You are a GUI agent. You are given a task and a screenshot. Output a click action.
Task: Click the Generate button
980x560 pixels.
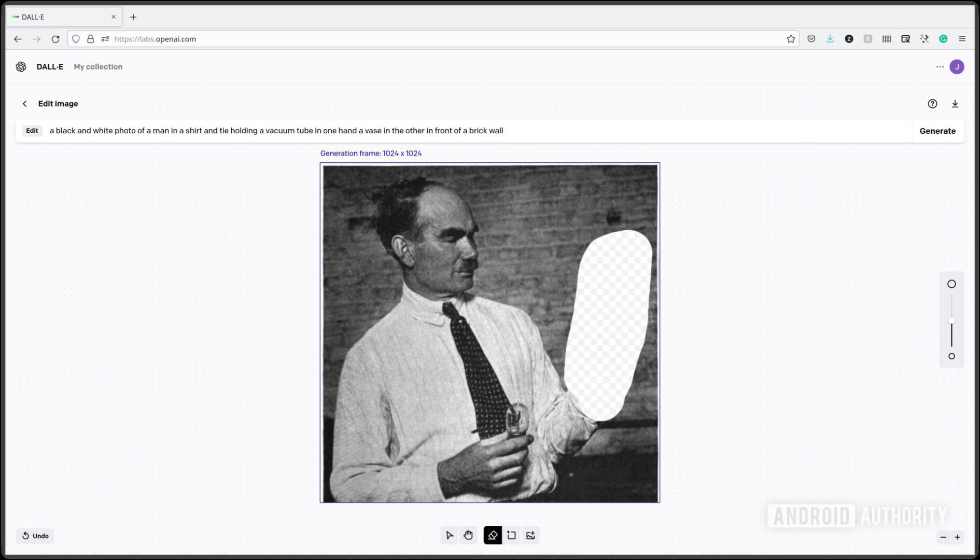937,131
